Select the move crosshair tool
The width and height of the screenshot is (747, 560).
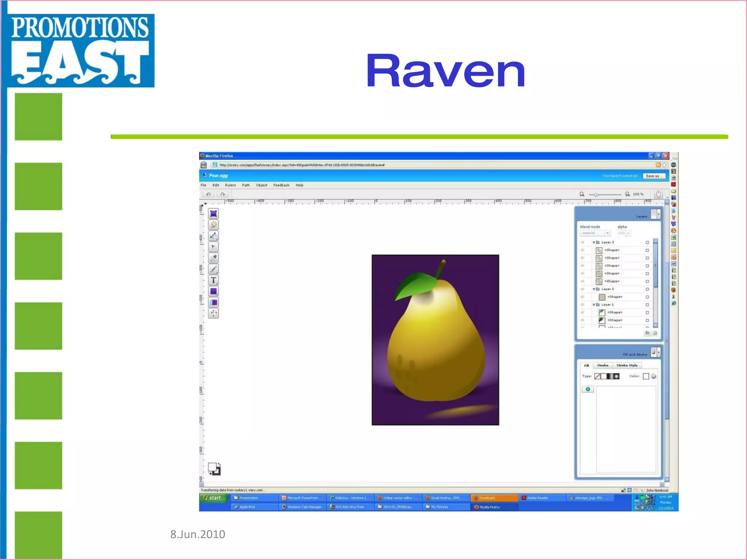pyautogui.click(x=213, y=313)
